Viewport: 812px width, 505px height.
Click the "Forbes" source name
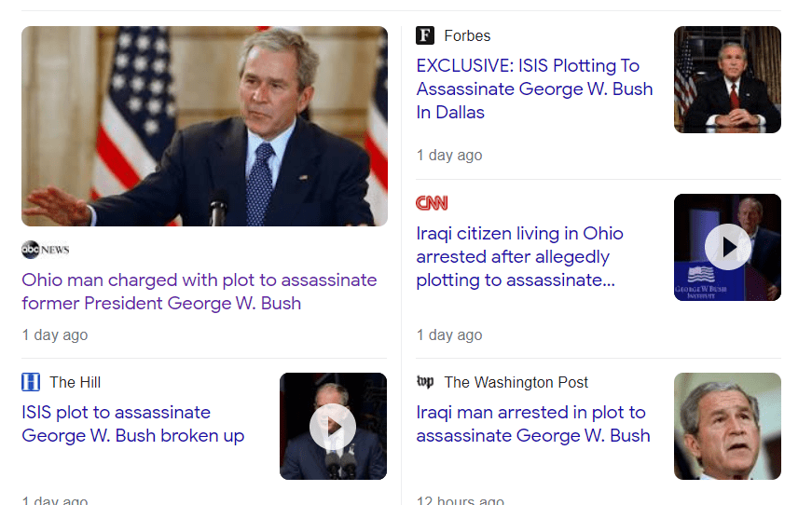point(467,35)
